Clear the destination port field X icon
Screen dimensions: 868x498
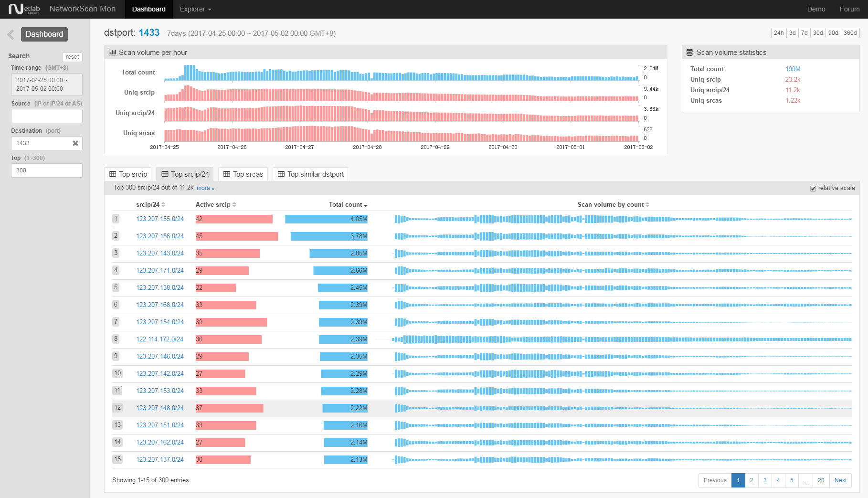pyautogui.click(x=75, y=143)
